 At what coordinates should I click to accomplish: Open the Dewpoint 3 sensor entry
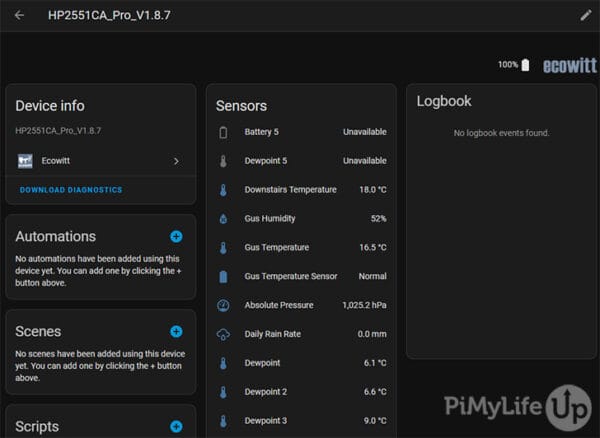[x=300, y=421]
